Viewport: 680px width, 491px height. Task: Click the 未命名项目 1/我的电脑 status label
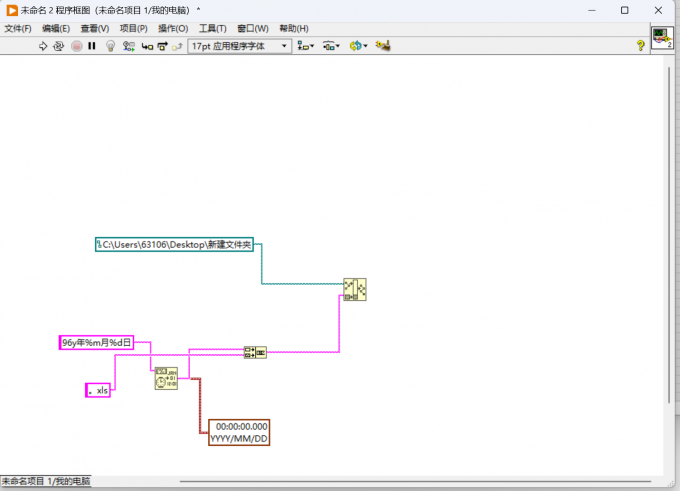(x=46, y=481)
